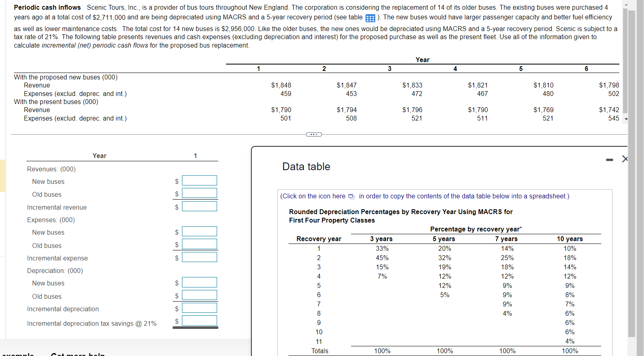Click the 32% value in data table
This screenshot has height=356, width=644.
pyautogui.click(x=445, y=258)
